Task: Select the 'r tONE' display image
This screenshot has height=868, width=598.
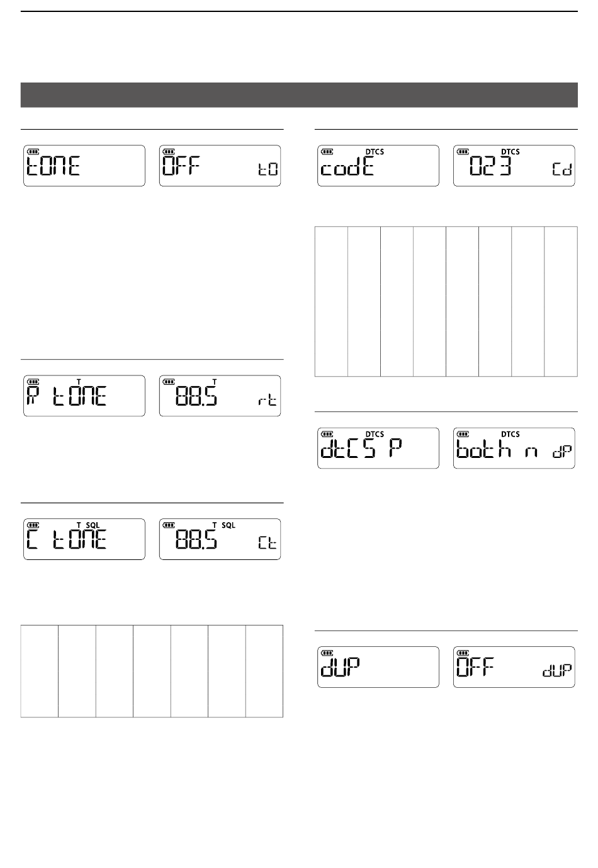Action: tap(84, 396)
